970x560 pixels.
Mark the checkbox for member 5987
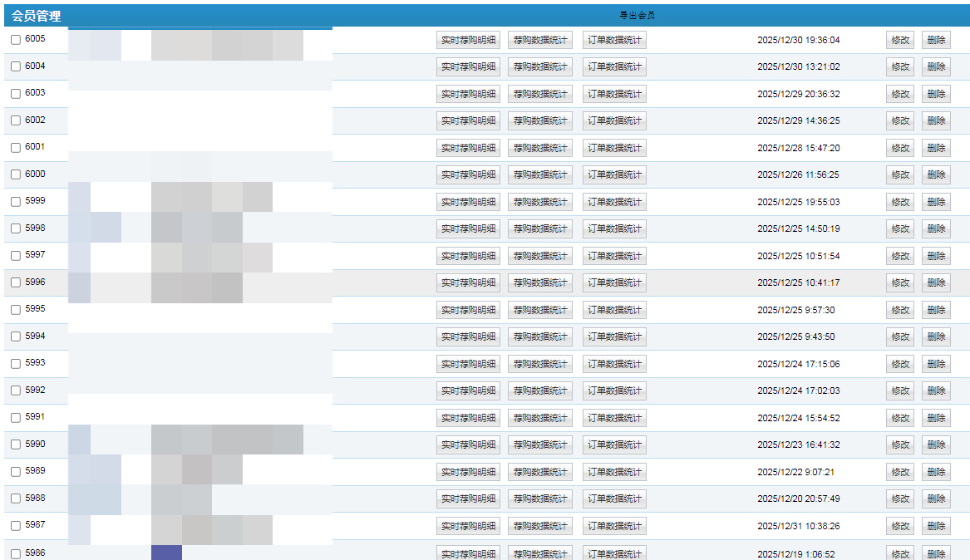tap(16, 526)
